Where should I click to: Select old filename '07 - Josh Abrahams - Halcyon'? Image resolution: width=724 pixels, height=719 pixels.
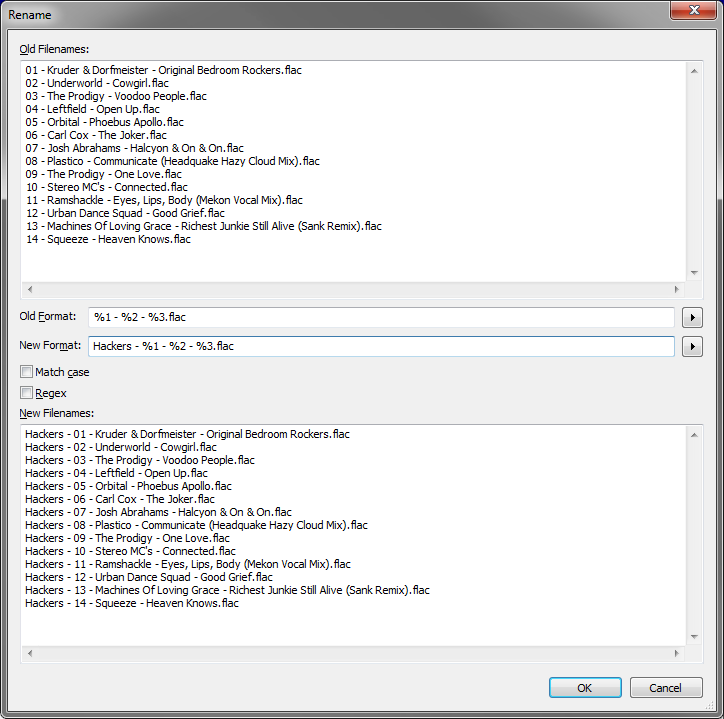tap(134, 148)
